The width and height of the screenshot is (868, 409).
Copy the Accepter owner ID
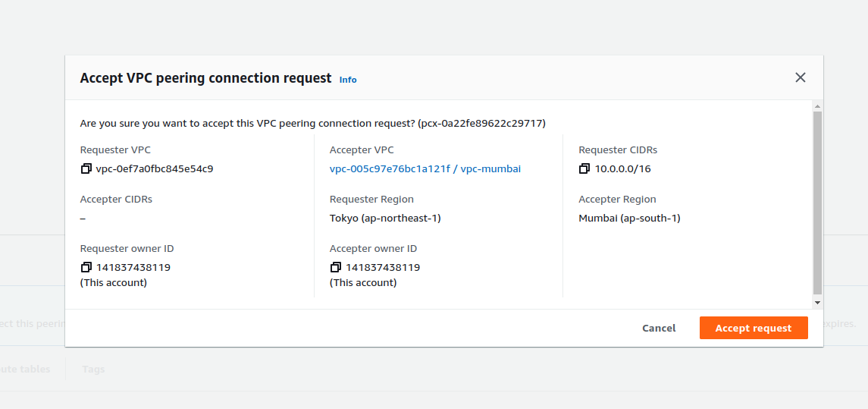tap(336, 267)
